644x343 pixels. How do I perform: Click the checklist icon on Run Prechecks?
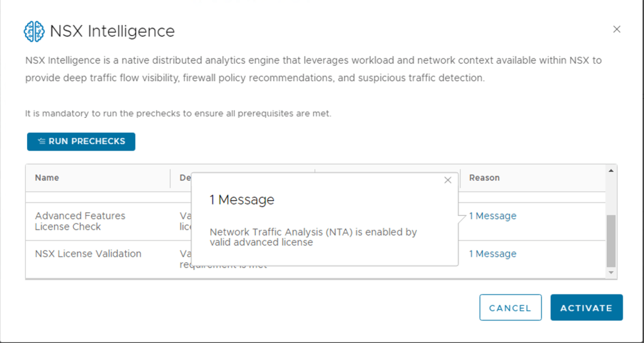tap(42, 142)
